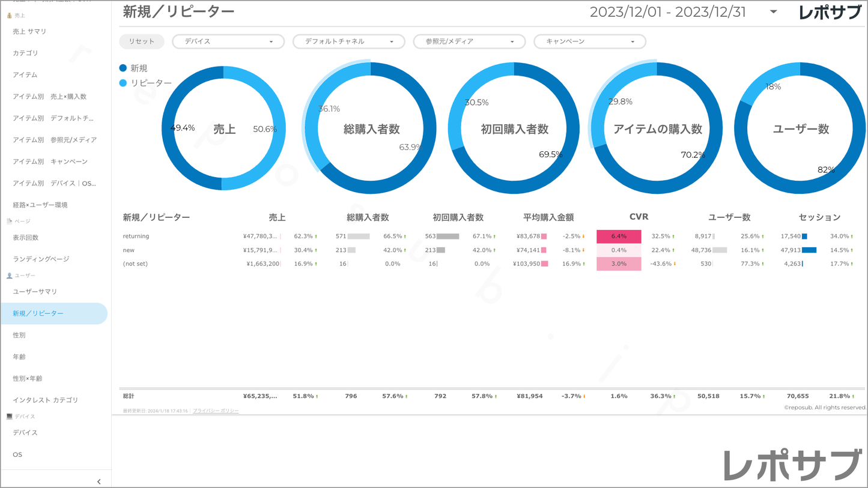The height and width of the screenshot is (488, 868).
Task: Expand the デフォルトチャネル filter dropdown
Action: tap(348, 41)
